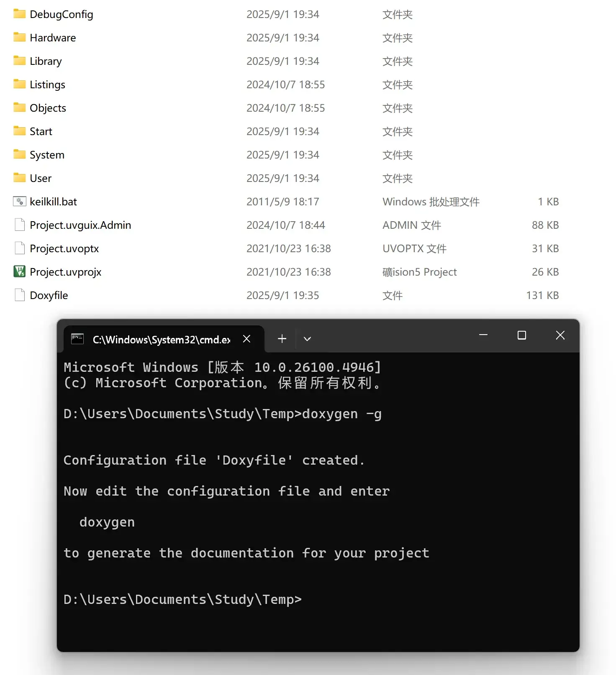Select the keilkill.bat file name
The width and height of the screenshot is (616, 675).
[x=53, y=202]
